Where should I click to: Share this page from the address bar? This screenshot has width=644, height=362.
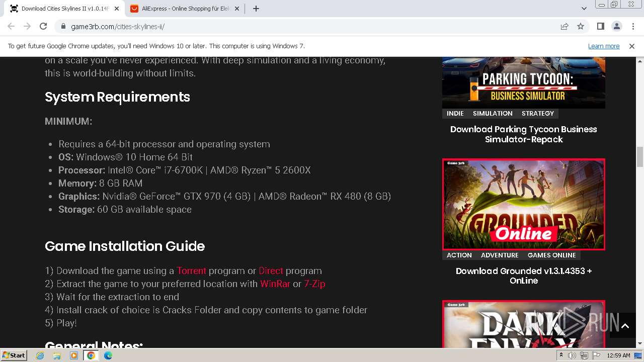[x=565, y=26]
